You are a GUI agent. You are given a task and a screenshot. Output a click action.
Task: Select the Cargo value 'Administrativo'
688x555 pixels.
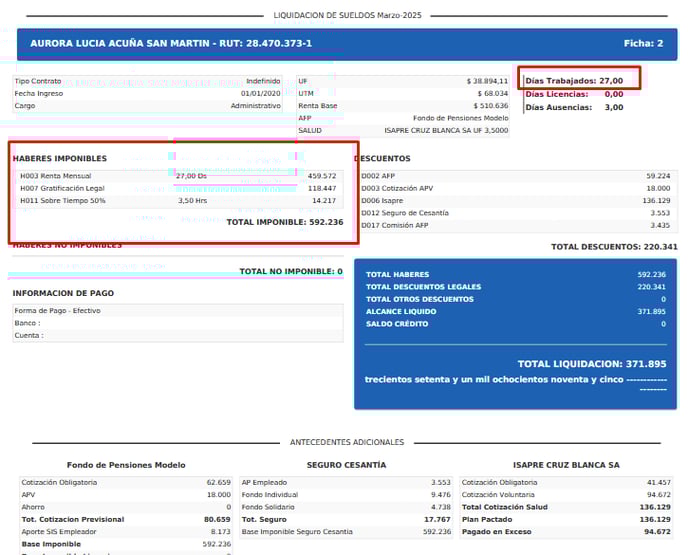[x=255, y=106]
